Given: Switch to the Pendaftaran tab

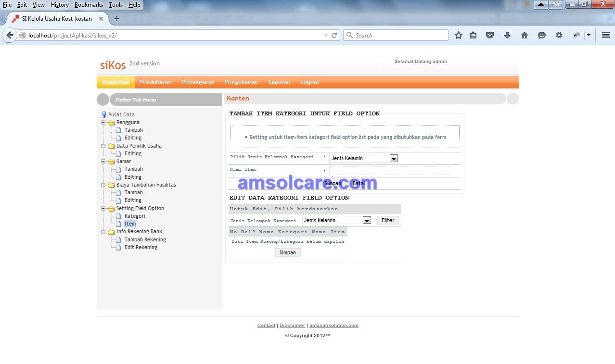Looking at the screenshot, I should click(155, 82).
